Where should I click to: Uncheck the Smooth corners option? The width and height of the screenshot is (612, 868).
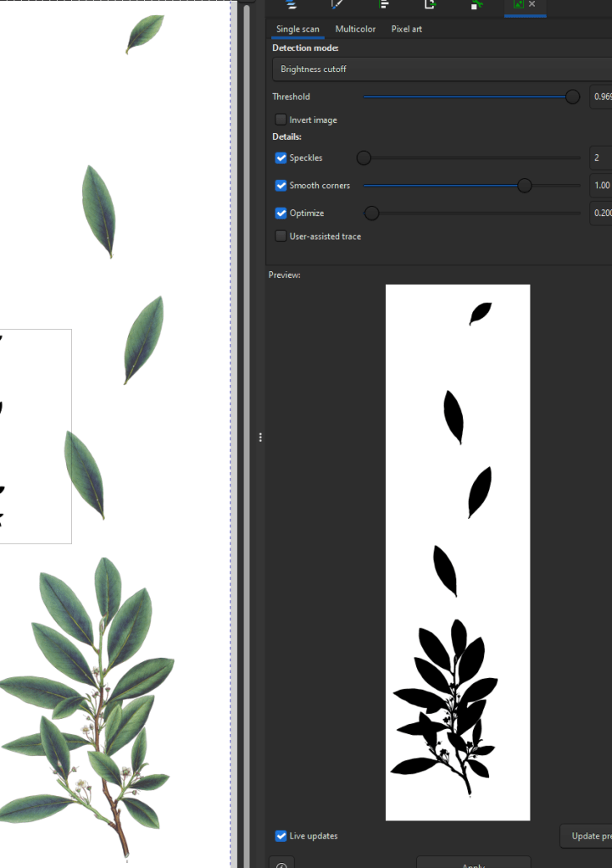tap(281, 186)
